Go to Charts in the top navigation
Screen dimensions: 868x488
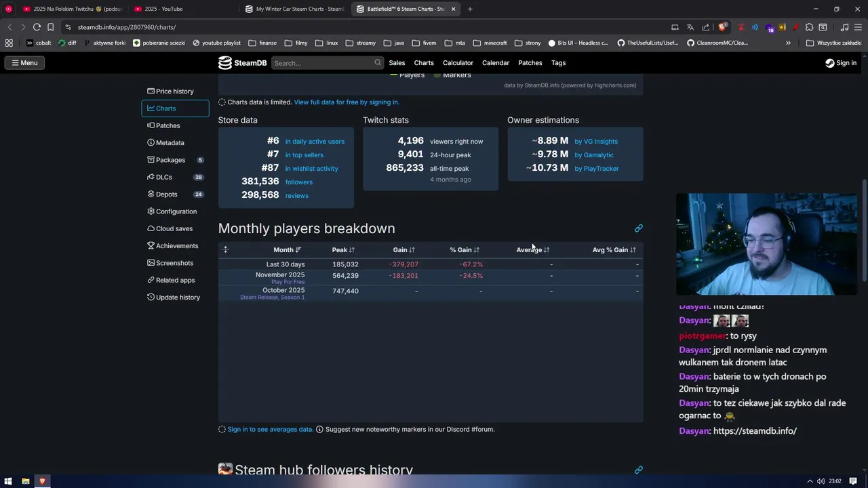(x=424, y=63)
